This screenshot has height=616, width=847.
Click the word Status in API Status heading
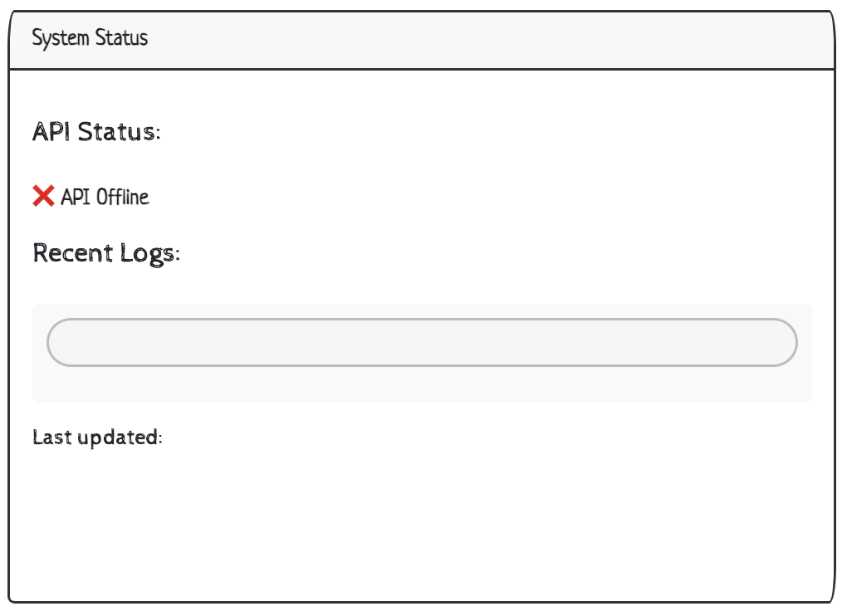coord(117,132)
